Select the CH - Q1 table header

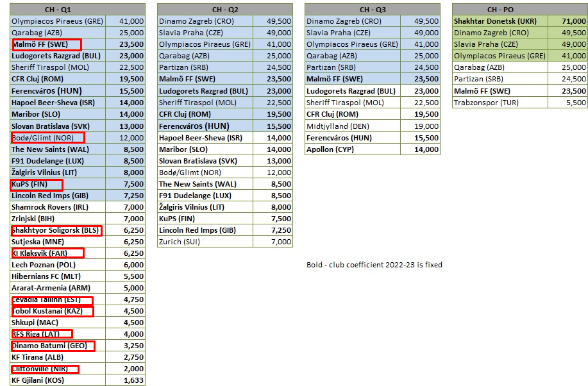pyautogui.click(x=78, y=10)
